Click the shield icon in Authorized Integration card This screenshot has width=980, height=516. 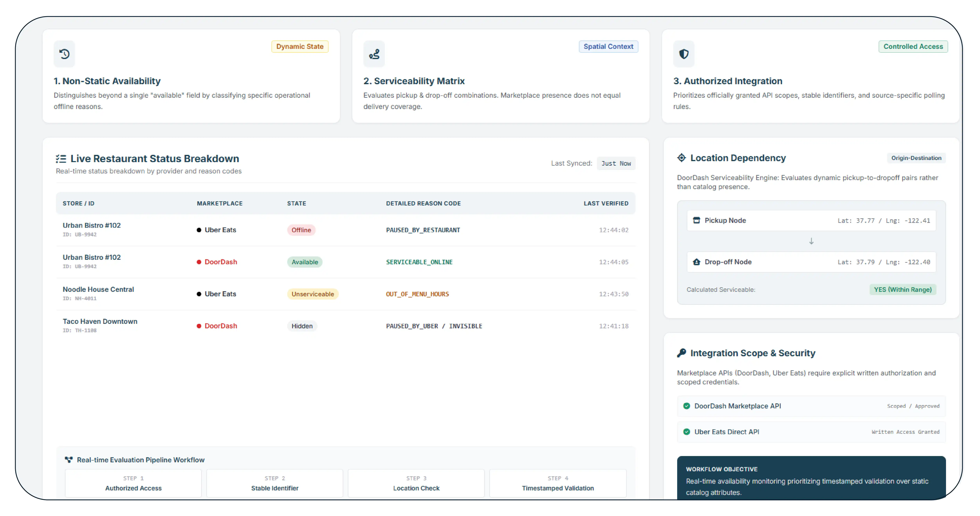tap(684, 54)
